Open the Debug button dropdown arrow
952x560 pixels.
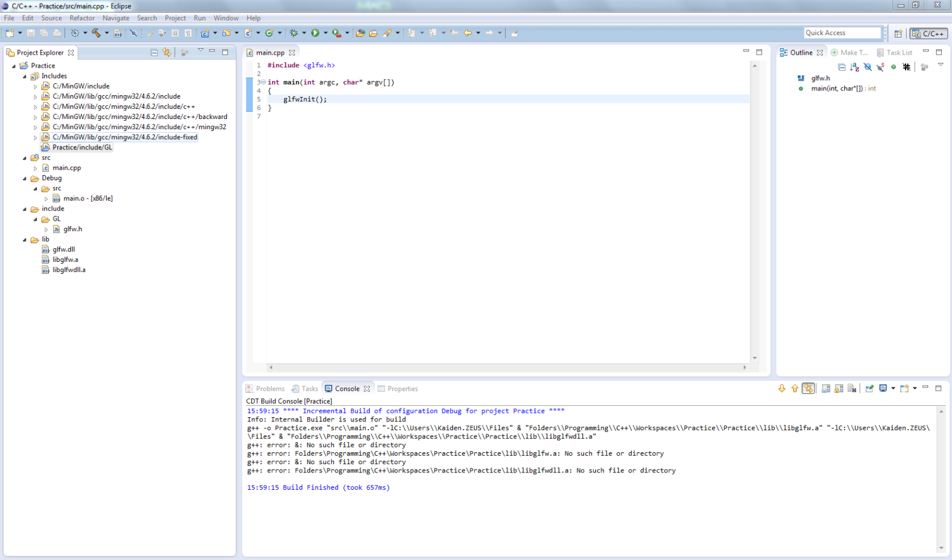coord(304,33)
